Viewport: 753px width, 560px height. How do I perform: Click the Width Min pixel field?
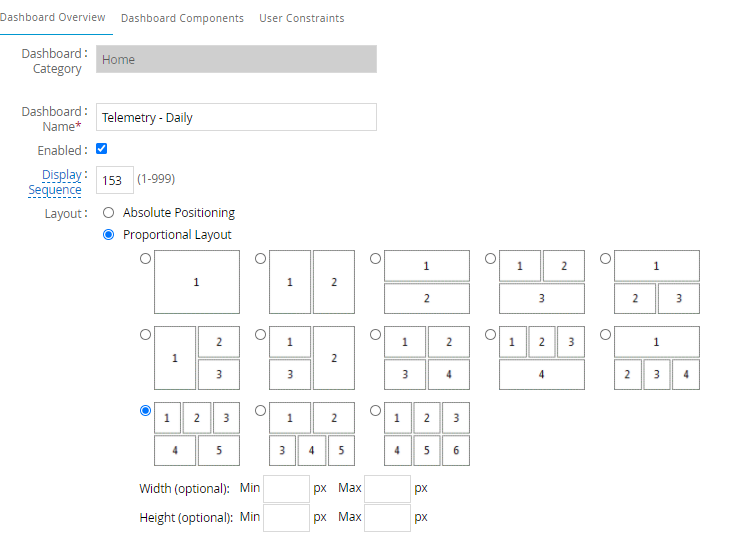point(286,489)
